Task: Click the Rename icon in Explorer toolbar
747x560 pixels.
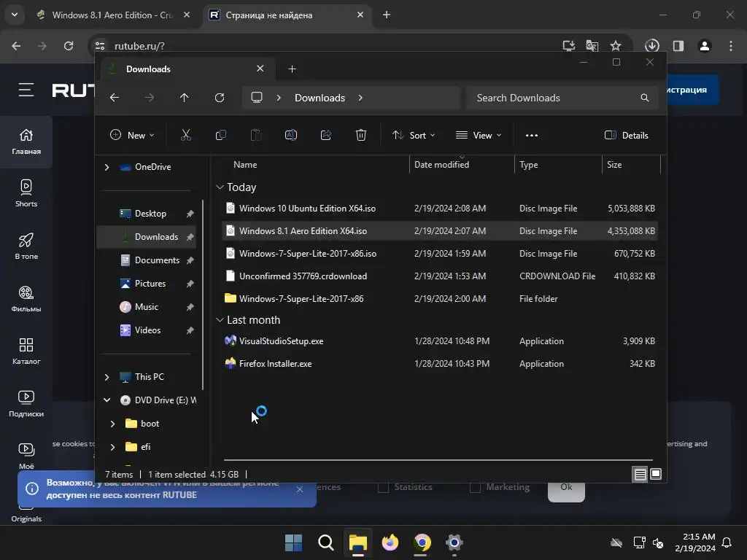Action: (290, 135)
